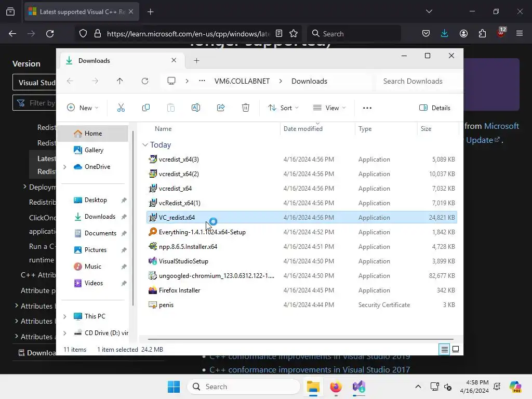
Task: Click the Firefox URL address bar
Action: [188, 34]
